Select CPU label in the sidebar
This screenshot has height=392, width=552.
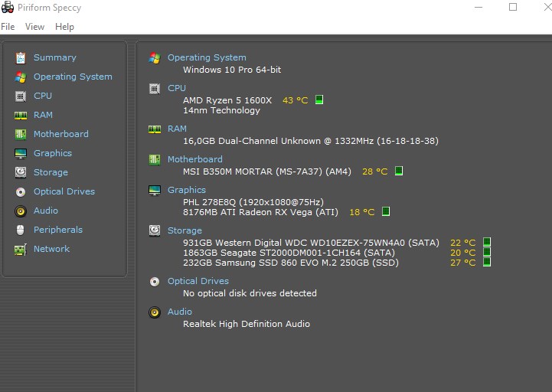coord(43,96)
